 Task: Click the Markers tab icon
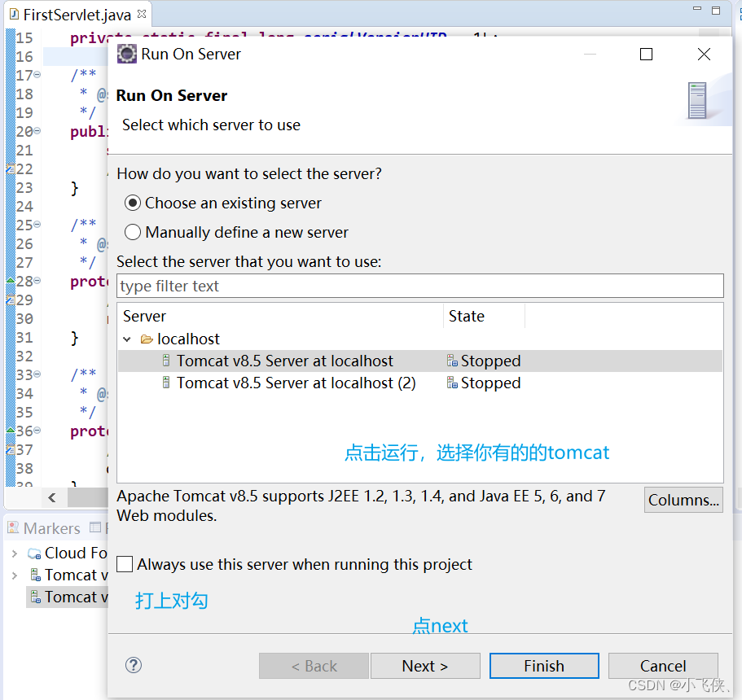pyautogui.click(x=14, y=527)
